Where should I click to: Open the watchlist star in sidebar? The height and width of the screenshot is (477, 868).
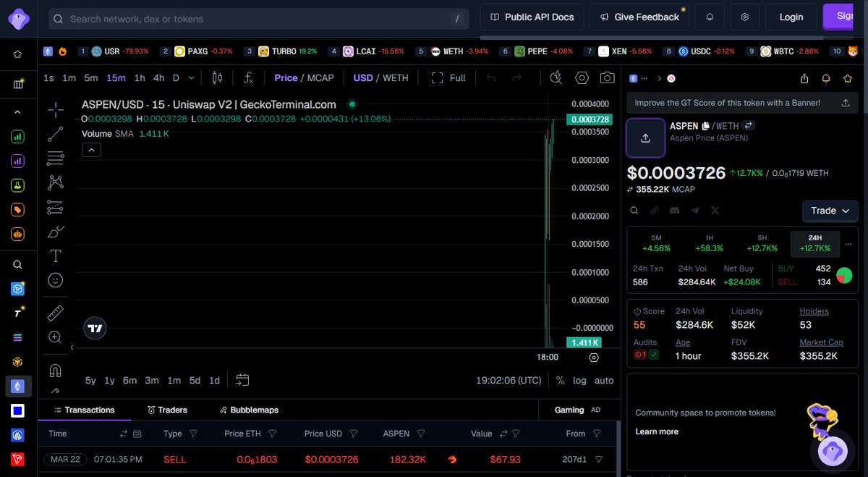[x=18, y=54]
